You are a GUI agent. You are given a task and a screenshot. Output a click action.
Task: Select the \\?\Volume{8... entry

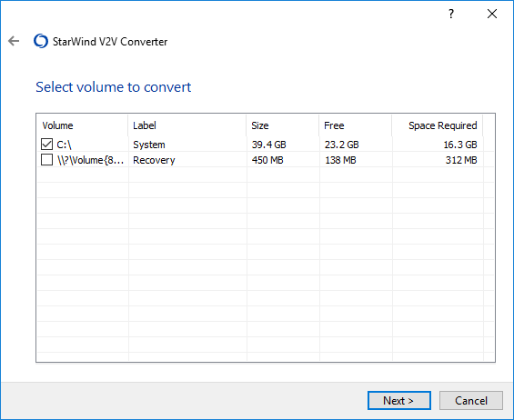(90, 160)
